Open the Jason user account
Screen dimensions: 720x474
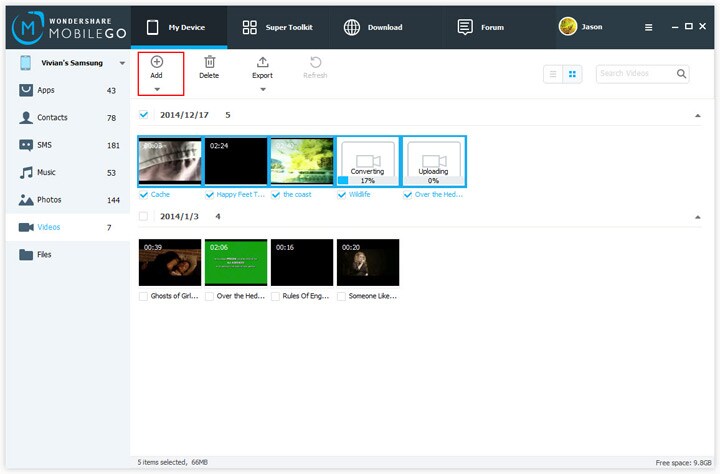580,27
